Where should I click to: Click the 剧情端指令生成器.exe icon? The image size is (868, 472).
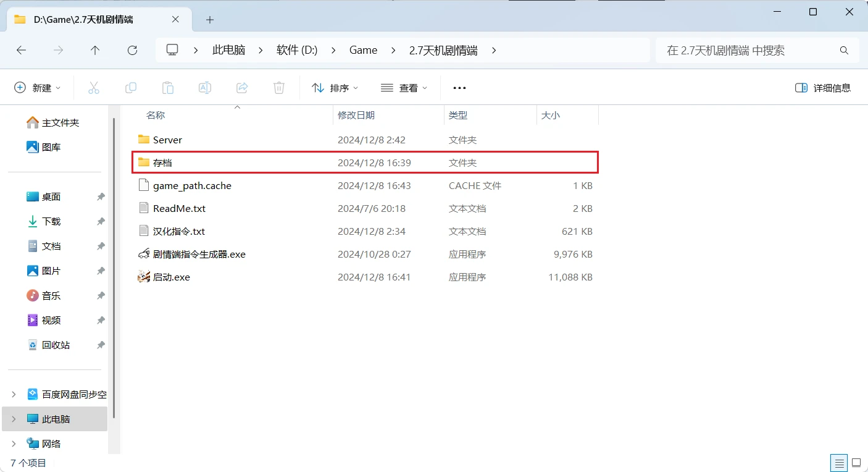[x=144, y=254]
